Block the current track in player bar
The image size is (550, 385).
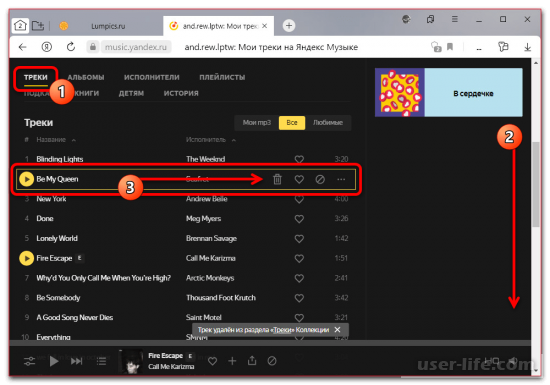(272, 361)
